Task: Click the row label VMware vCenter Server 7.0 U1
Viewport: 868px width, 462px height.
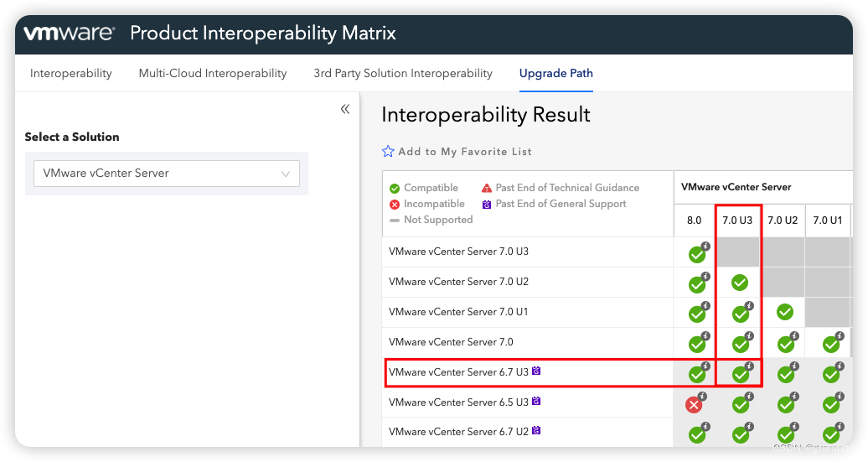Action: [458, 312]
